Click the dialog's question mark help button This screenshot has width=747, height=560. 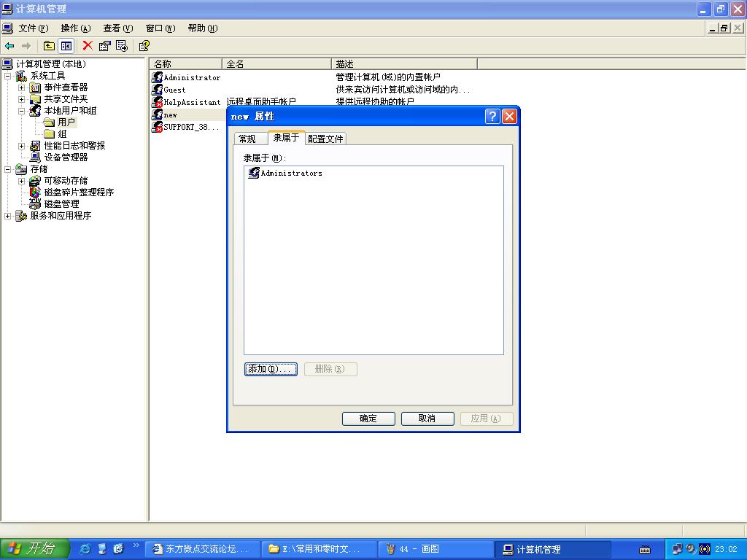(492, 117)
